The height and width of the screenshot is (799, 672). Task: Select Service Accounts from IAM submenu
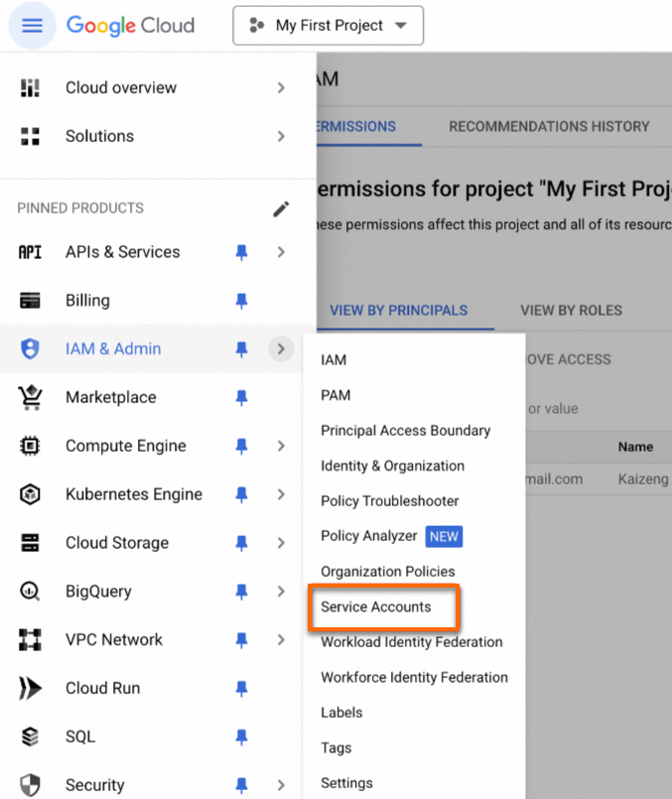coord(376,606)
